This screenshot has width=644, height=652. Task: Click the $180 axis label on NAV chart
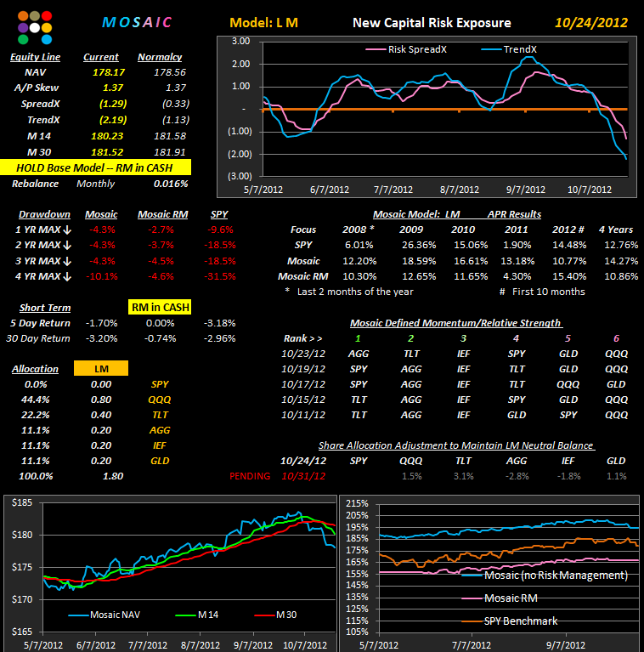coord(22,536)
